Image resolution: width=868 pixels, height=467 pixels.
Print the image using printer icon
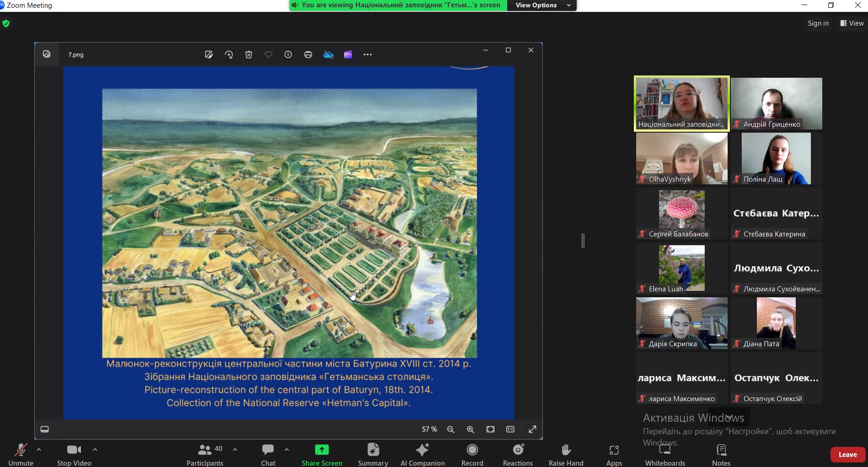[308, 54]
